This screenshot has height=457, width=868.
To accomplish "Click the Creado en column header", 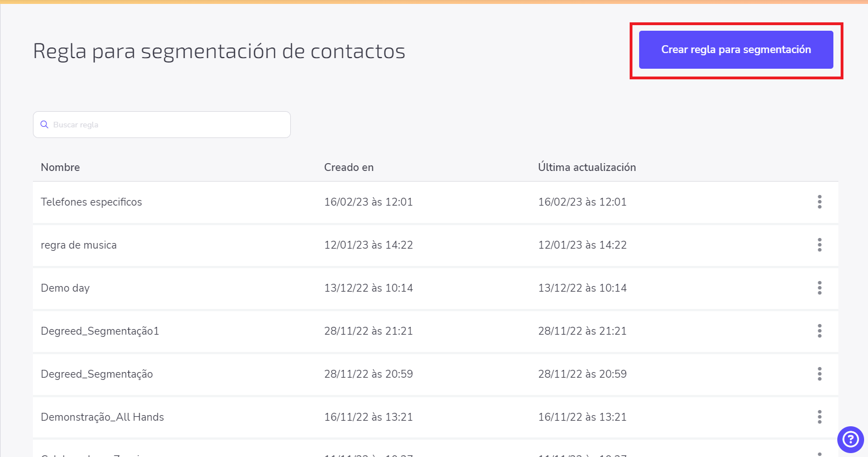I will [x=348, y=167].
